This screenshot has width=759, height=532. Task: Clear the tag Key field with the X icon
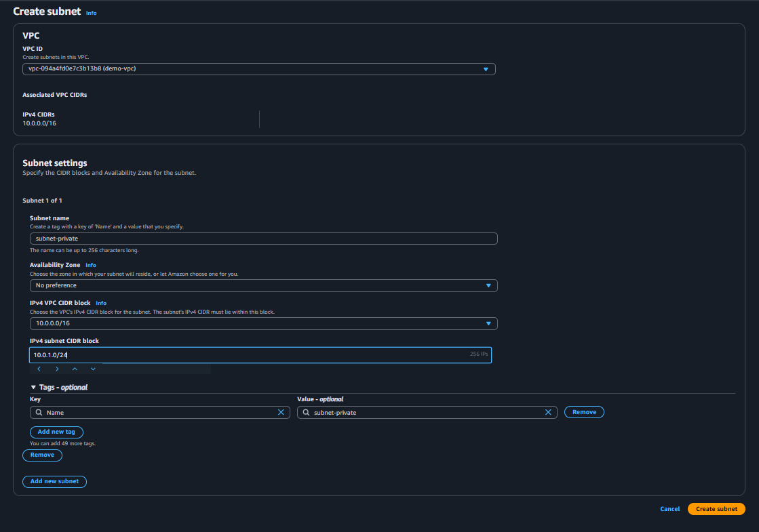[281, 412]
